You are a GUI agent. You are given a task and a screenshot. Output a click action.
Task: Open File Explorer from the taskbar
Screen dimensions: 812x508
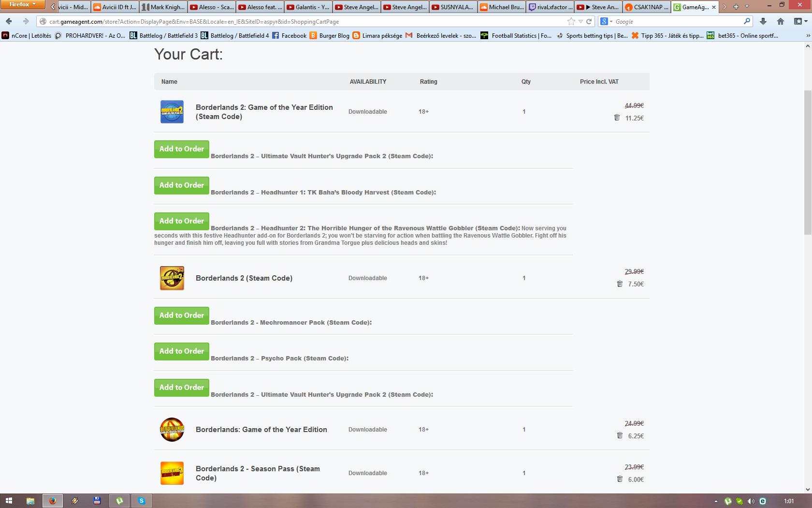pos(30,501)
